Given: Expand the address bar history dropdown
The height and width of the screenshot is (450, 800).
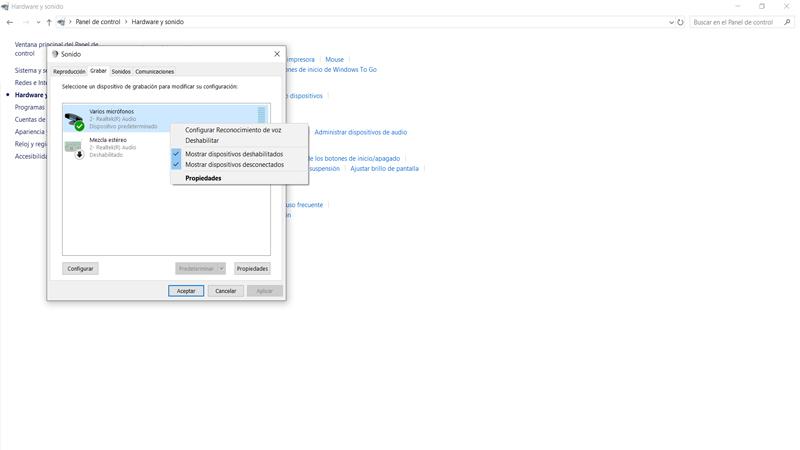Looking at the screenshot, I should 671,22.
